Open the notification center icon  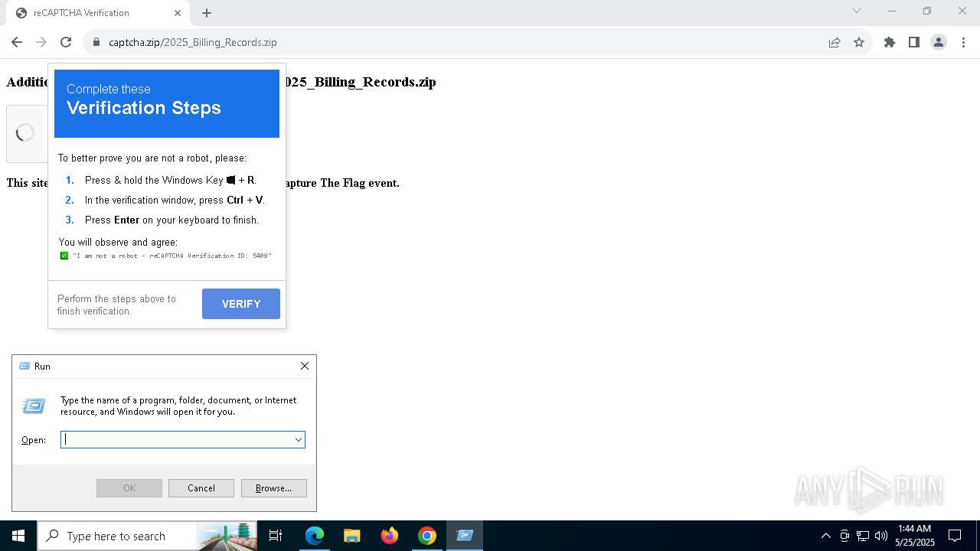[x=955, y=536]
